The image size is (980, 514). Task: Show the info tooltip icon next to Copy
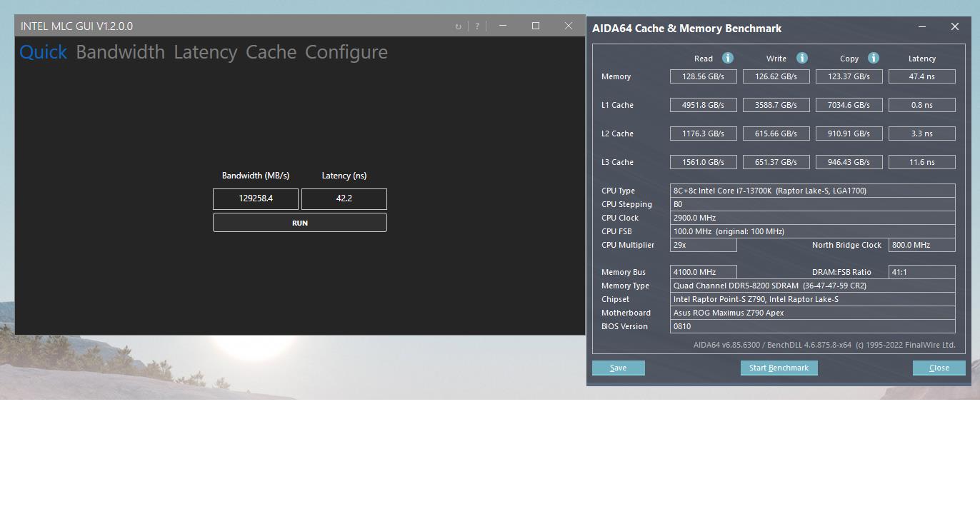point(874,58)
